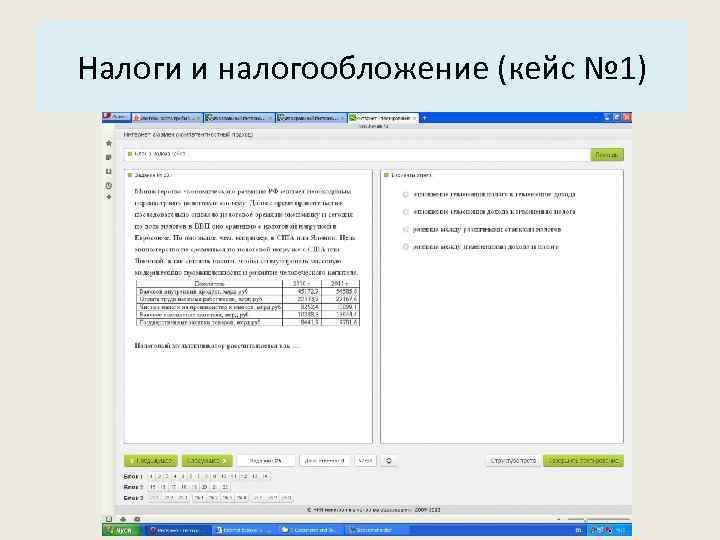
Task: Click the round refresh icon button
Action: [389, 461]
